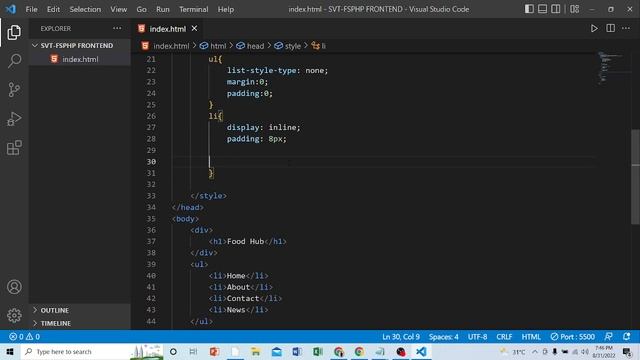This screenshot has height=360, width=640.
Task: Open the Source Control view
Action: [14, 89]
